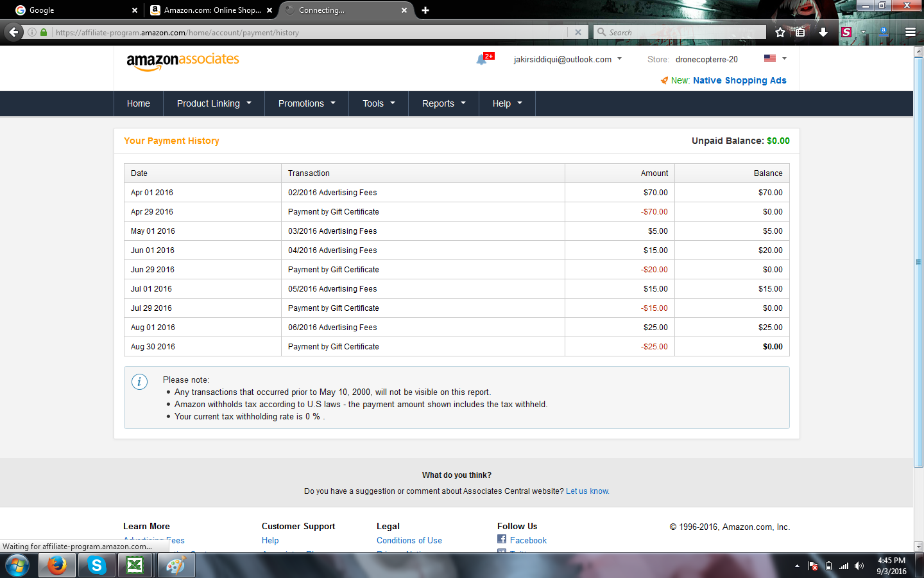Open the notifications bell with 2+ badge
924x578 pixels.
tap(484, 59)
